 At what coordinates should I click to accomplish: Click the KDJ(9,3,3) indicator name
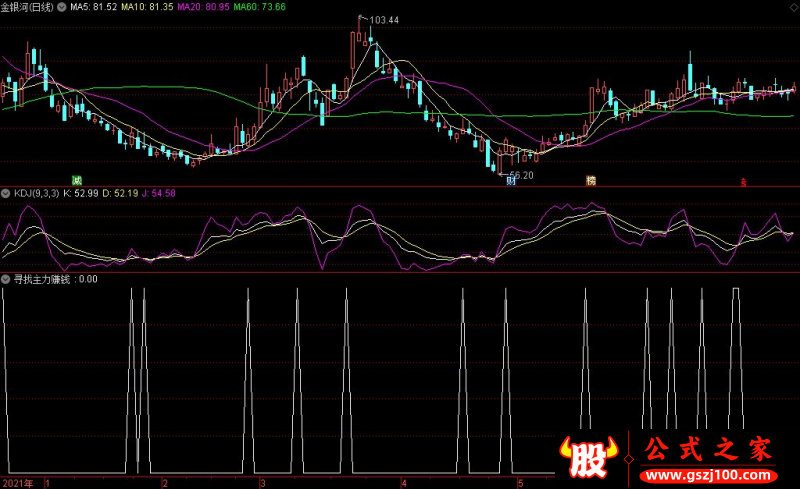click(x=36, y=193)
